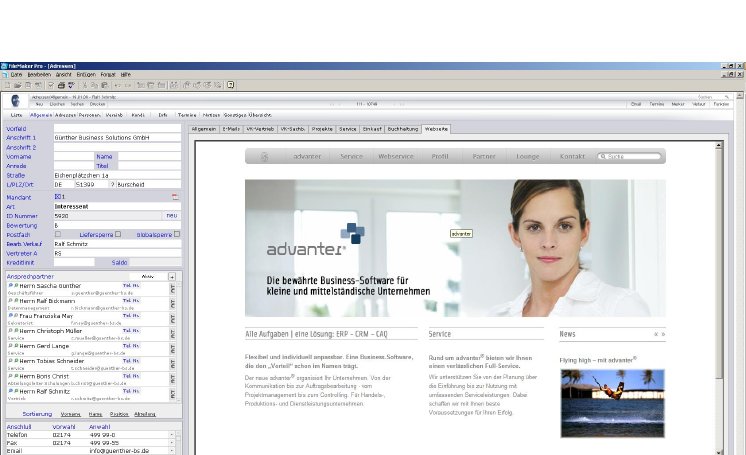Sort contacts by Position link

(119, 415)
